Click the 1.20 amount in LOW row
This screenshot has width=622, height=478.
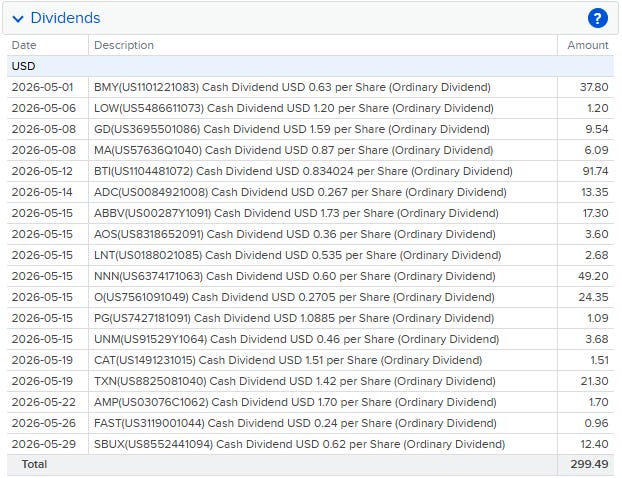click(598, 108)
